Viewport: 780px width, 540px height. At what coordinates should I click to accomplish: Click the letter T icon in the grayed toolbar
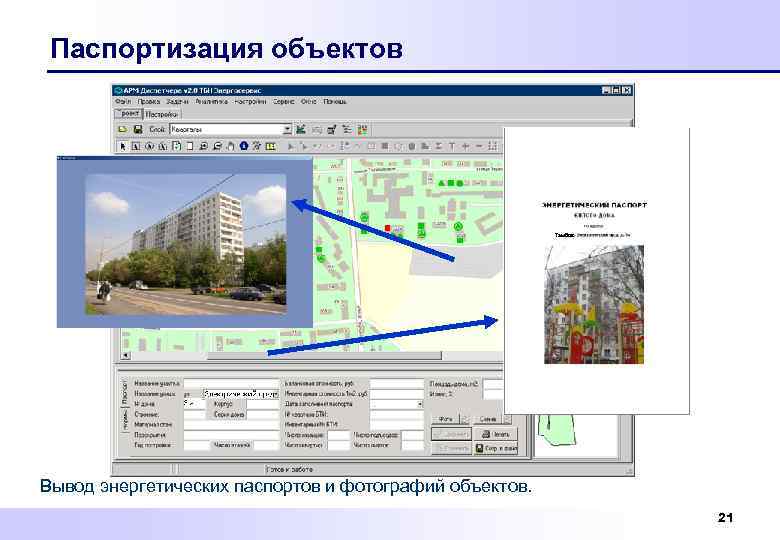tap(452, 146)
